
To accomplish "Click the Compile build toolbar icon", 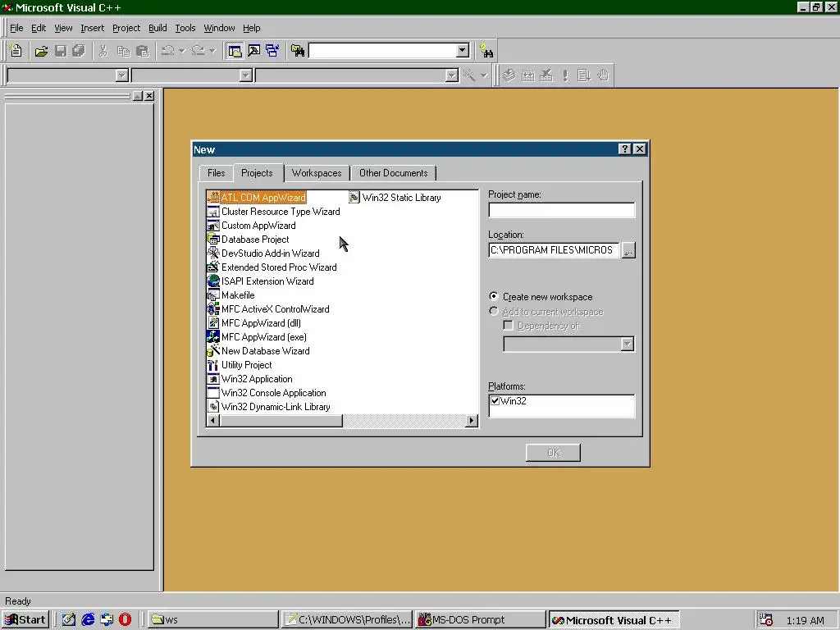I will 509,75.
